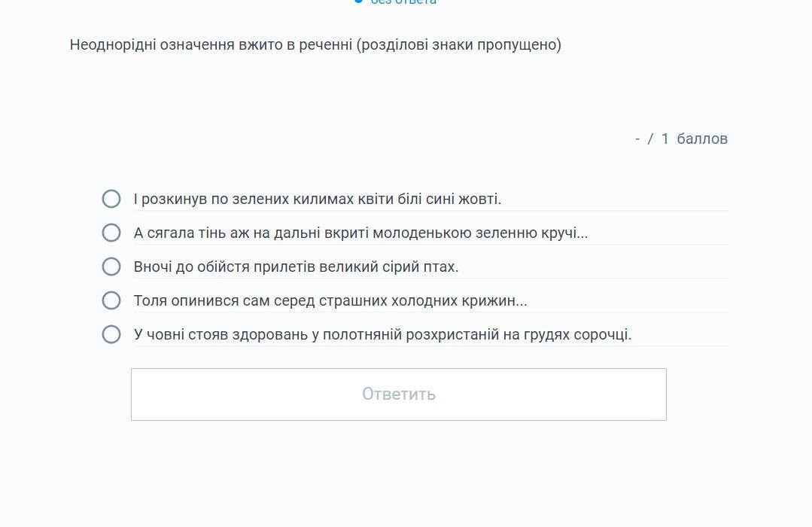812x527 pixels.
Task: Click the blue status dot at top
Action: pyautogui.click(x=358, y=2)
